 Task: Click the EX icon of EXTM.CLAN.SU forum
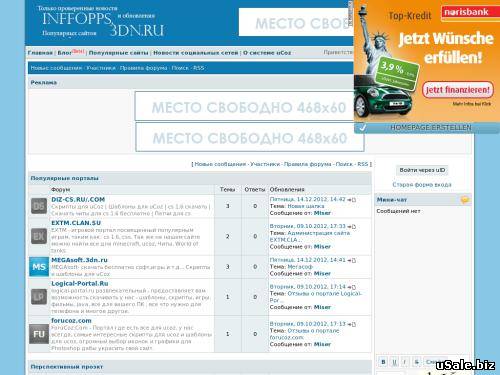tap(39, 236)
